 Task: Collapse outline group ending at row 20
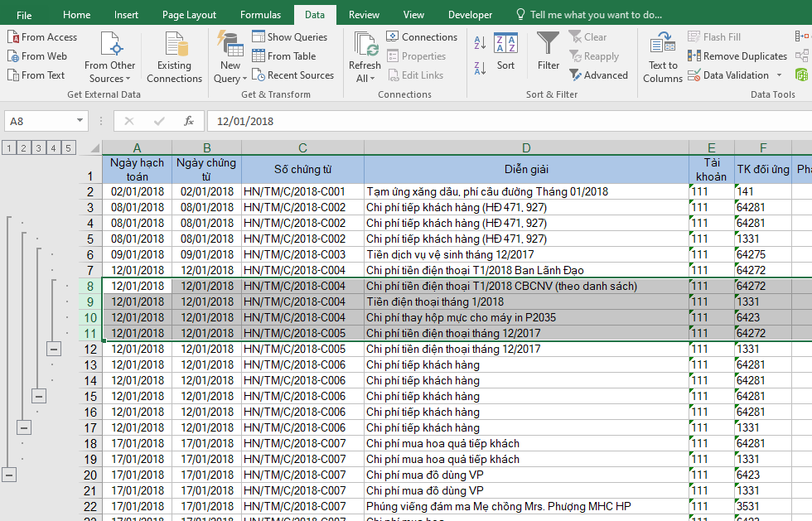9,475
